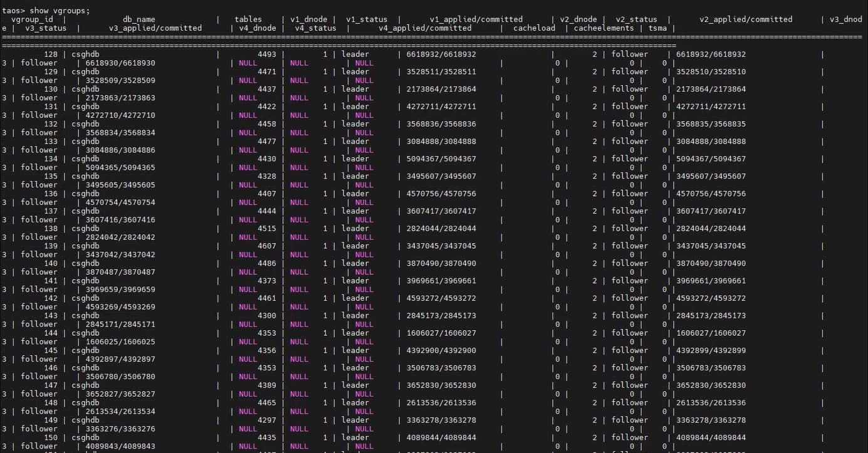This screenshot has height=453, width=868.
Task: Click the vgroup_id column header
Action: [x=32, y=19]
